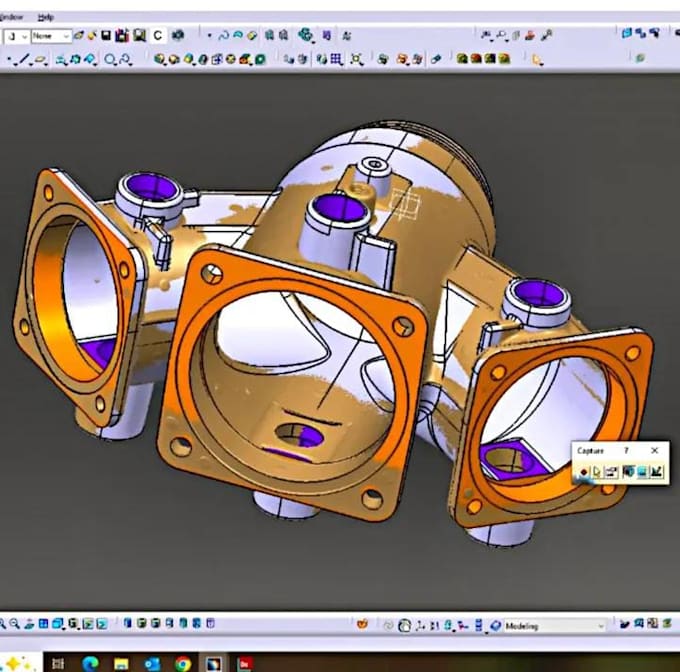Select the spline curve tool in top toolbar

224,36
